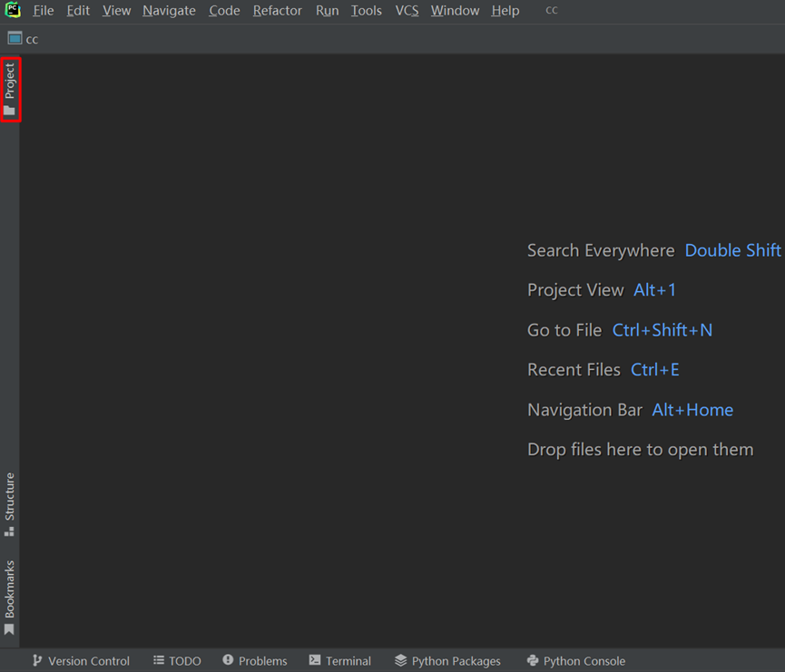The width and height of the screenshot is (785, 672).
Task: Open the Terminal tool window
Action: click(340, 661)
